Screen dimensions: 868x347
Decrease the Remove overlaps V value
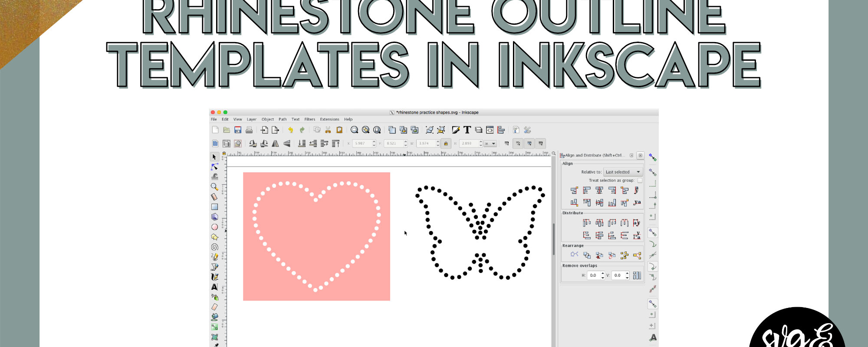(627, 277)
